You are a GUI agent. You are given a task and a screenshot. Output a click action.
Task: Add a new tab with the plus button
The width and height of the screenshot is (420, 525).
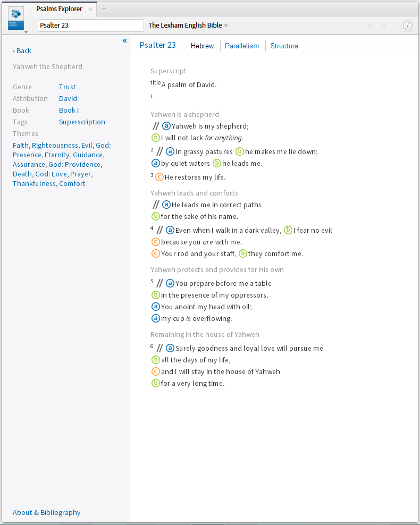tap(104, 9)
